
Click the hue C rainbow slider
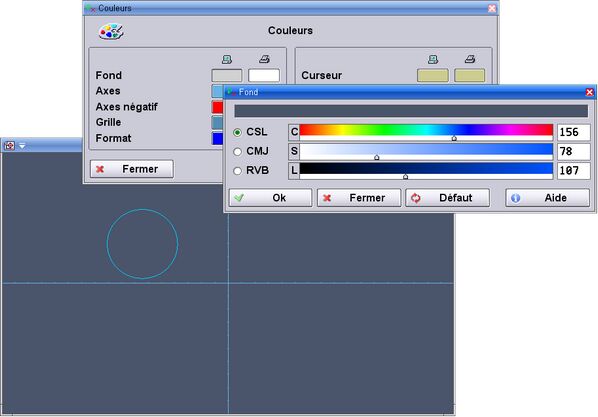point(426,132)
